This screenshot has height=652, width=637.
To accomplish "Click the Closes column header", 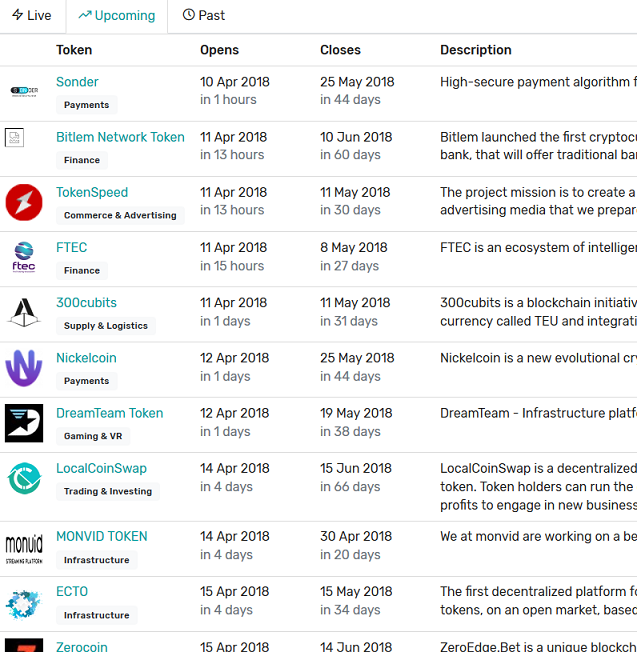I will pyautogui.click(x=340, y=50).
